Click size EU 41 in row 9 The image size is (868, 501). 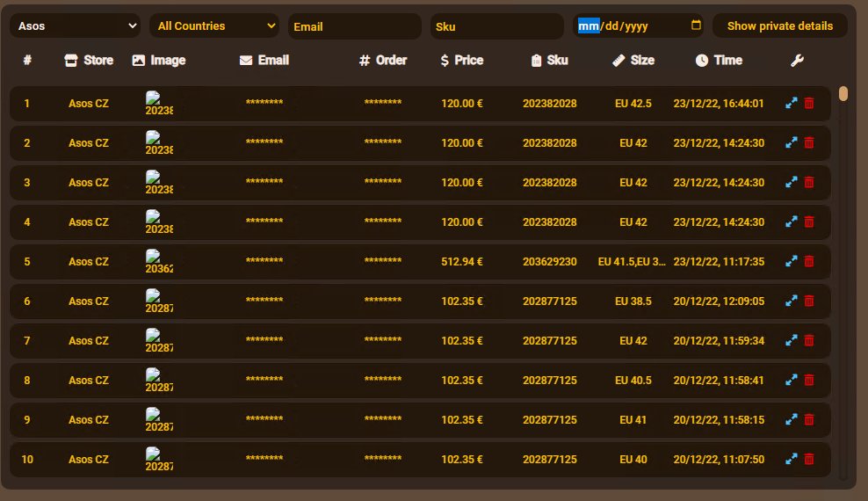click(633, 419)
